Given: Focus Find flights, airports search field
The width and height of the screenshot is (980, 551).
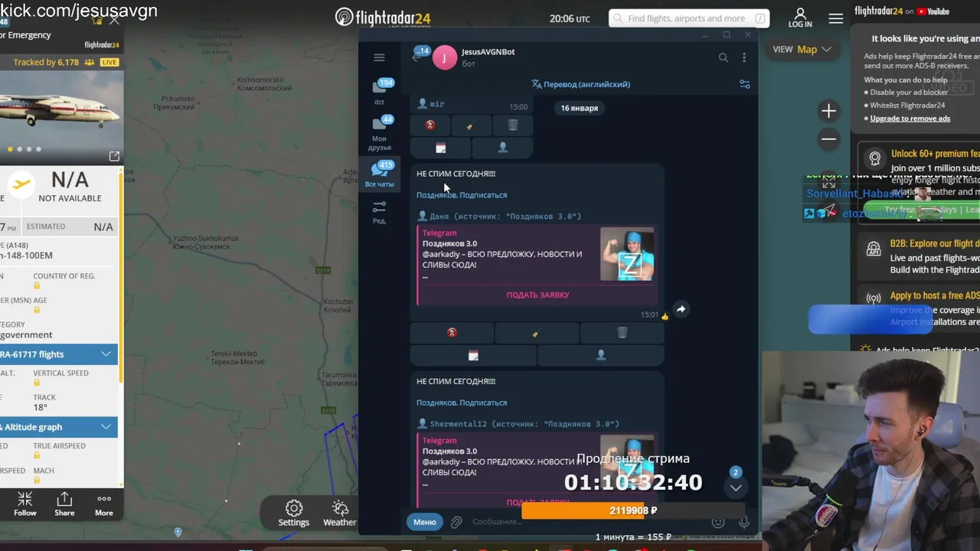Looking at the screenshot, I should click(689, 18).
